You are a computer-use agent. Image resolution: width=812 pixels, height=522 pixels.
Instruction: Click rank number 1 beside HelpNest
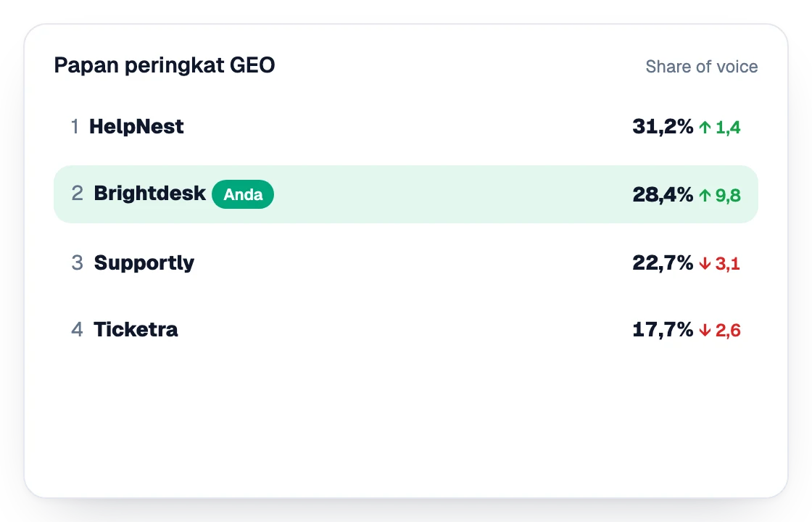(75, 126)
